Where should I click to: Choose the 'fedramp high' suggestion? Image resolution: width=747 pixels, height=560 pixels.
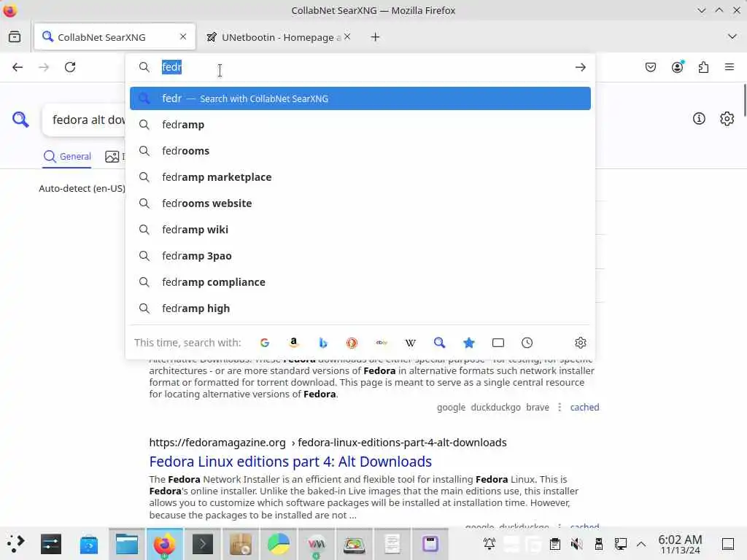360,308
